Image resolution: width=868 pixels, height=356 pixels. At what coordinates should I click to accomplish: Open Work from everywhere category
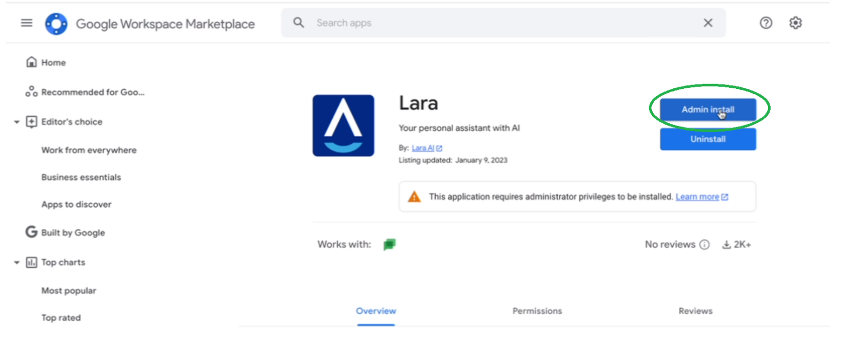[x=89, y=151]
